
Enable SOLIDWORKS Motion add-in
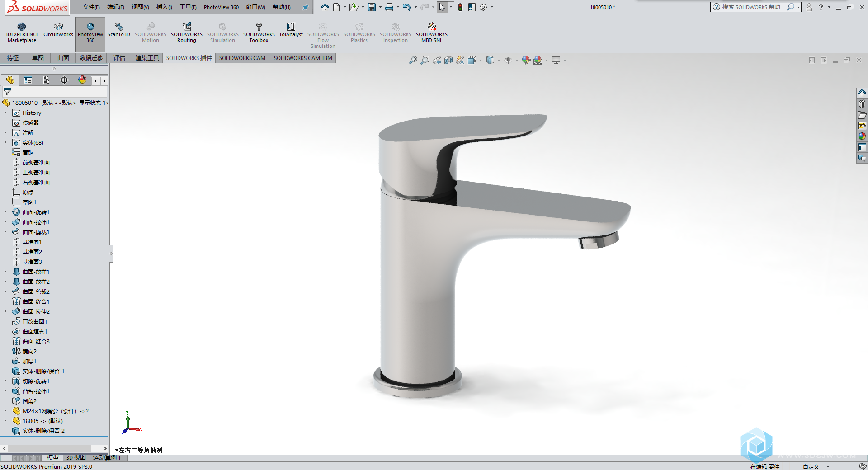click(x=151, y=33)
